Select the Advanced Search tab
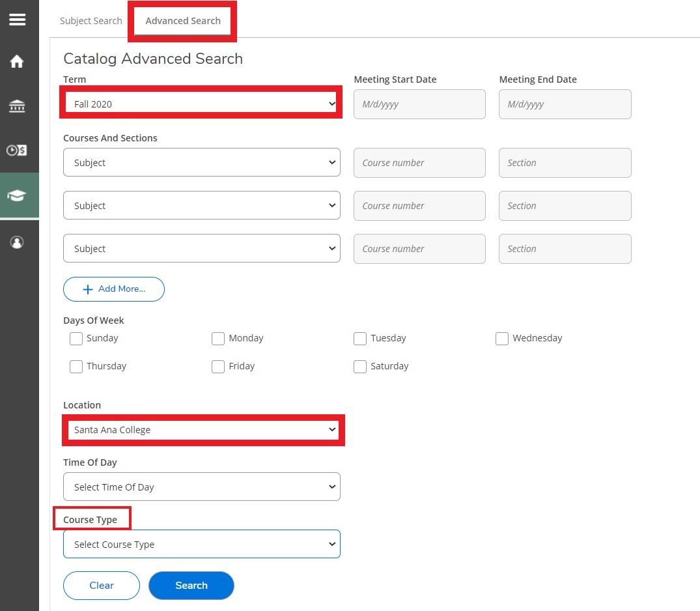 click(183, 21)
